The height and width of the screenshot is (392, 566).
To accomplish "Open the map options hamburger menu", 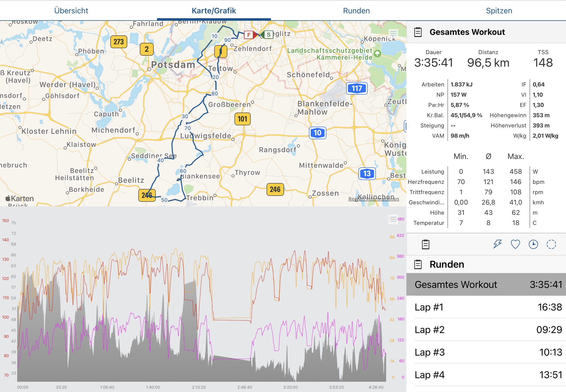I will coord(393,33).
